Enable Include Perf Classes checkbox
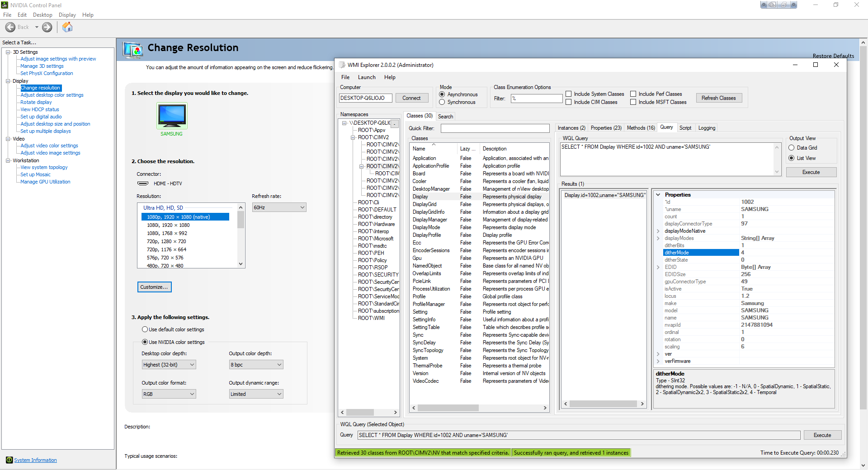Viewport: 868px width, 470px height. pos(633,94)
